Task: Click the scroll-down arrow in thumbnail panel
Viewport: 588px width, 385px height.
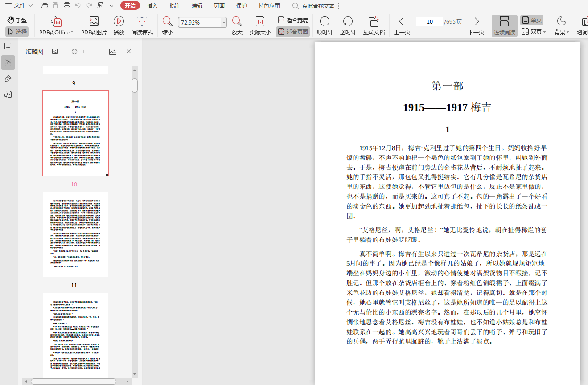Action: coord(135,374)
